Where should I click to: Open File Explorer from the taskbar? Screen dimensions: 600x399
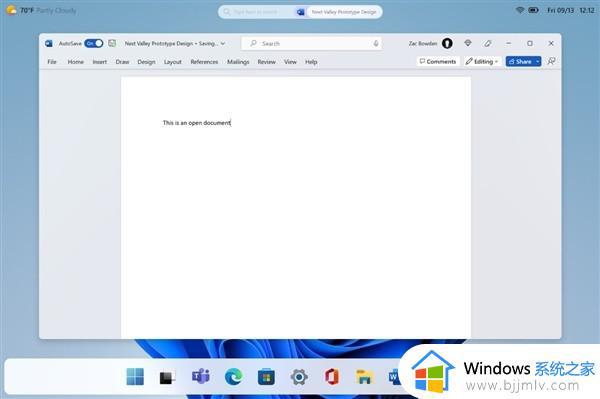click(364, 377)
